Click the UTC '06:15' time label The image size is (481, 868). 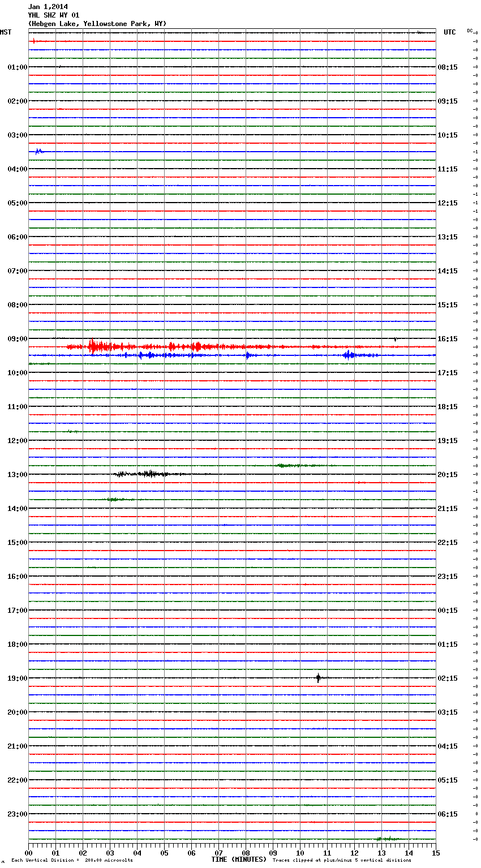click(x=448, y=814)
